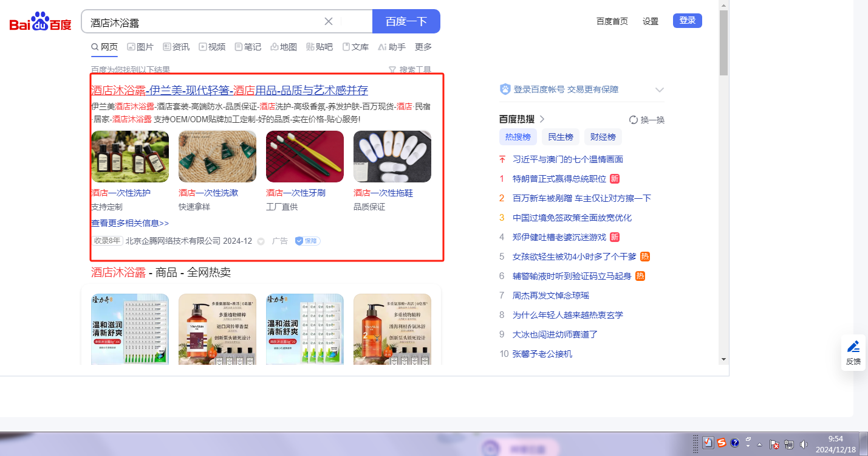Select the 网页 tab

click(x=104, y=47)
